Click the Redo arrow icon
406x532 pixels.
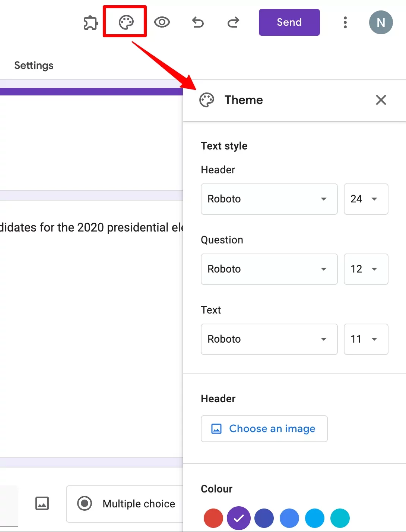click(x=233, y=22)
